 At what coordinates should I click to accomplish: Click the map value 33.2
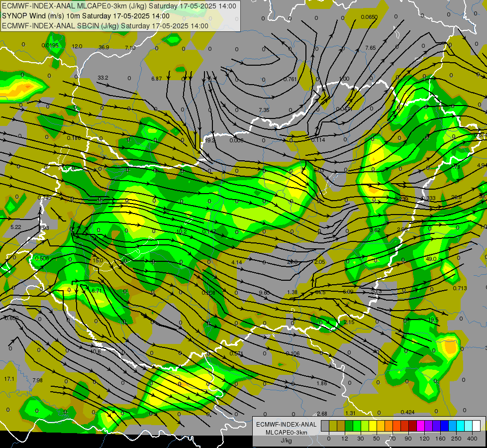(103, 78)
